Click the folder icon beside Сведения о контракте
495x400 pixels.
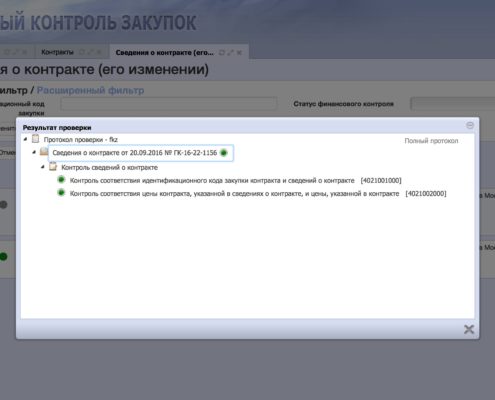click(44, 152)
